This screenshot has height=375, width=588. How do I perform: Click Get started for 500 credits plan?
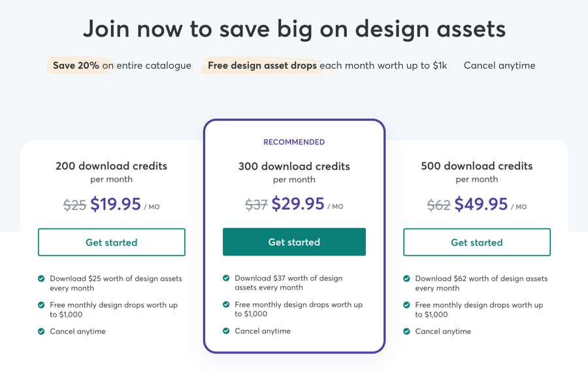[476, 242]
